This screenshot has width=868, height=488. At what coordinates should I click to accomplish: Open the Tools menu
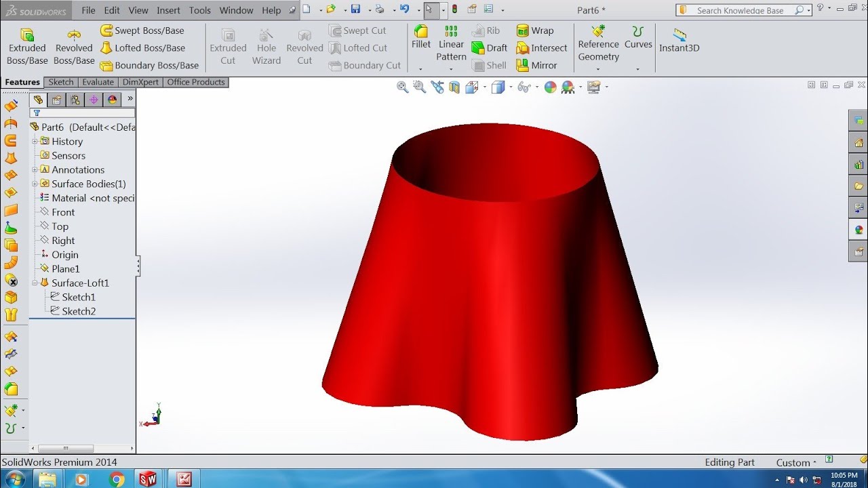tap(200, 10)
